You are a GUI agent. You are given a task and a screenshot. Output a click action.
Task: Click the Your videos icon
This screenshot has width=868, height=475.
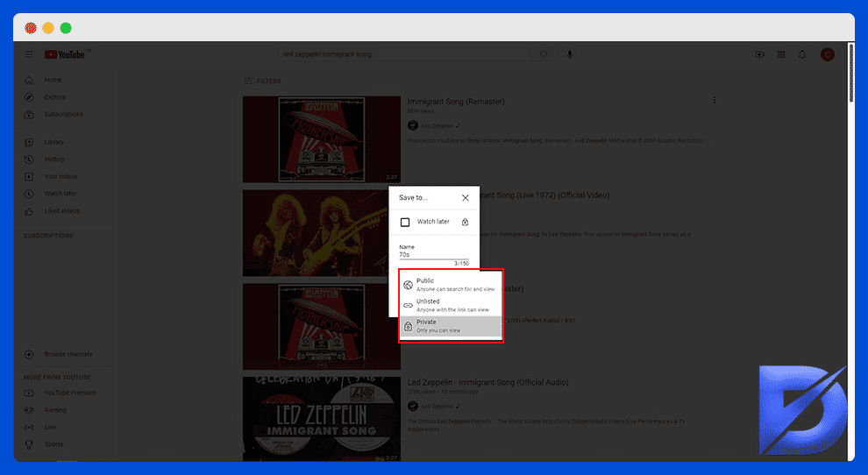click(x=29, y=177)
